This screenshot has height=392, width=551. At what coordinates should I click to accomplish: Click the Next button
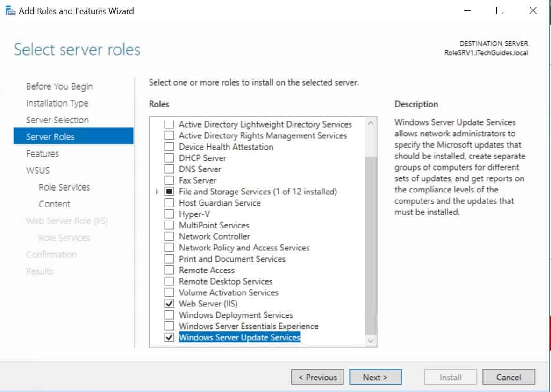(x=375, y=377)
